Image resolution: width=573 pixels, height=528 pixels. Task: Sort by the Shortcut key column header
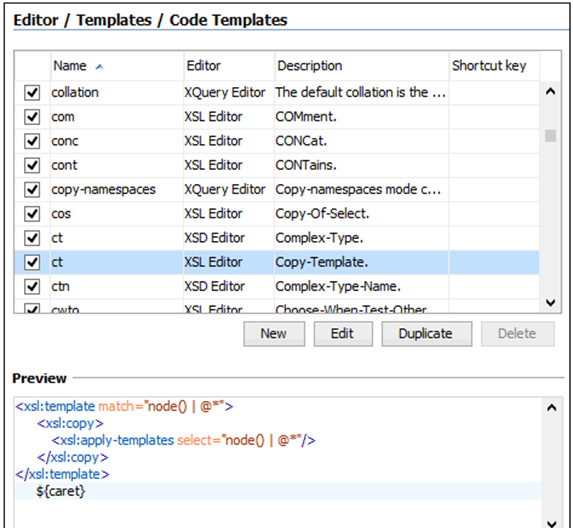494,66
